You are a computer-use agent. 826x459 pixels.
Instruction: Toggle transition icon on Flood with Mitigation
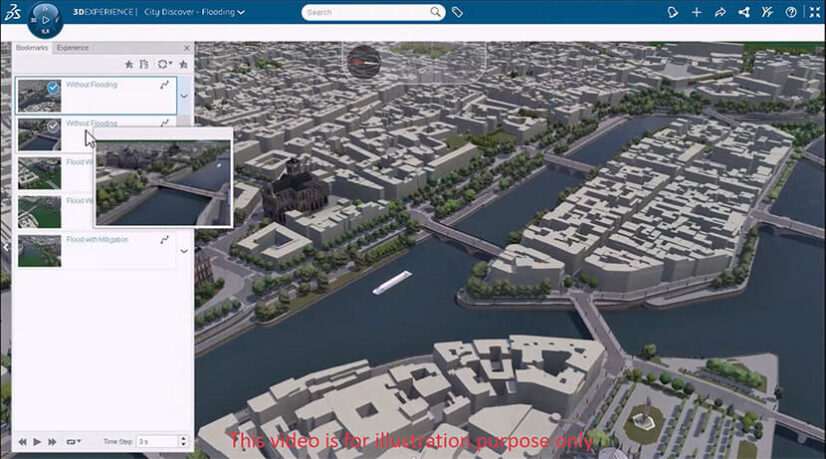coord(164,240)
